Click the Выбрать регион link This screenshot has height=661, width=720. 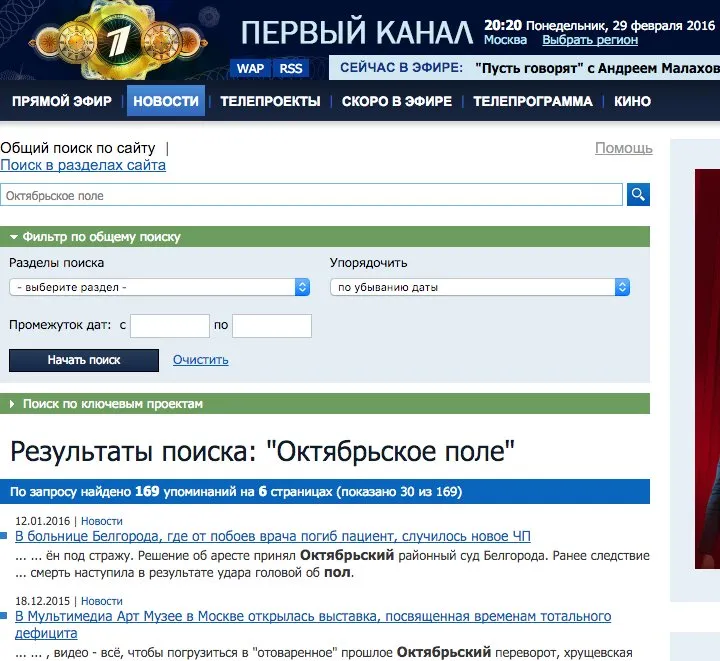click(590, 40)
